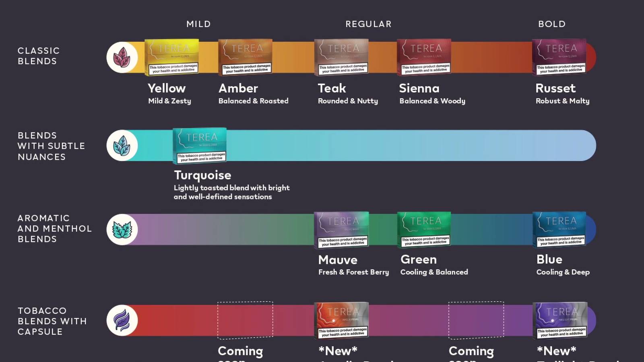Select the Terea Turquoise pack
The width and height of the screenshot is (644, 362).
[200, 146]
